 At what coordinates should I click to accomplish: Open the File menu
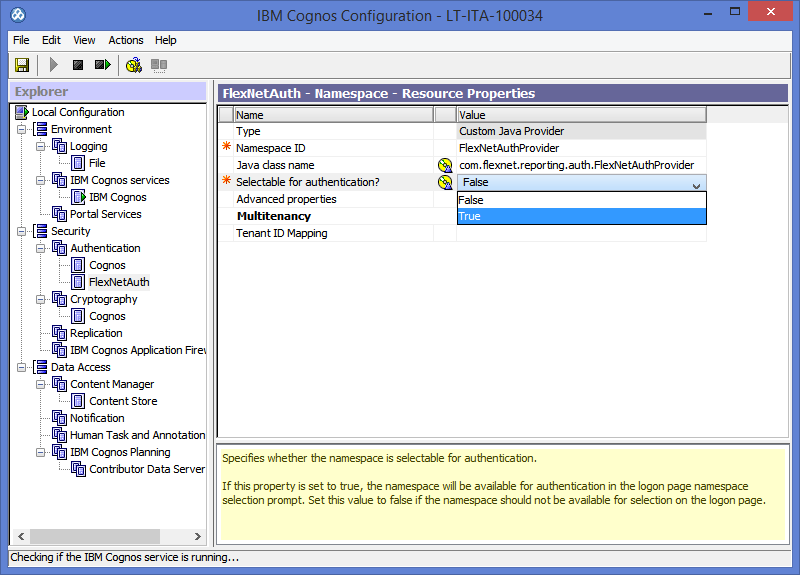(21, 40)
